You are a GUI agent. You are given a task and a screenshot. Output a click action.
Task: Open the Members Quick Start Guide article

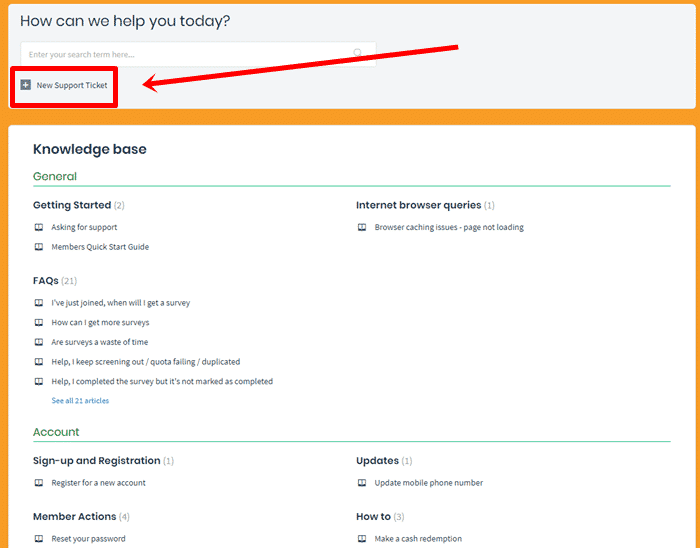[x=100, y=247]
